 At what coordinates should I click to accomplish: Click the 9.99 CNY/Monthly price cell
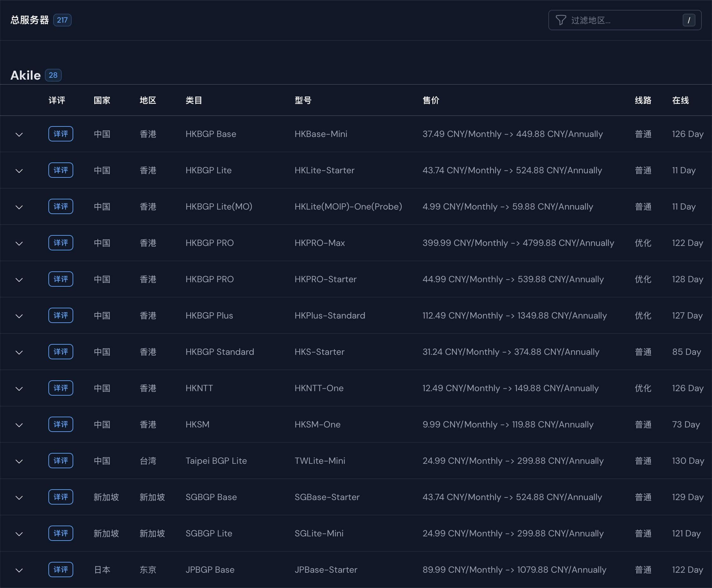[x=508, y=424]
